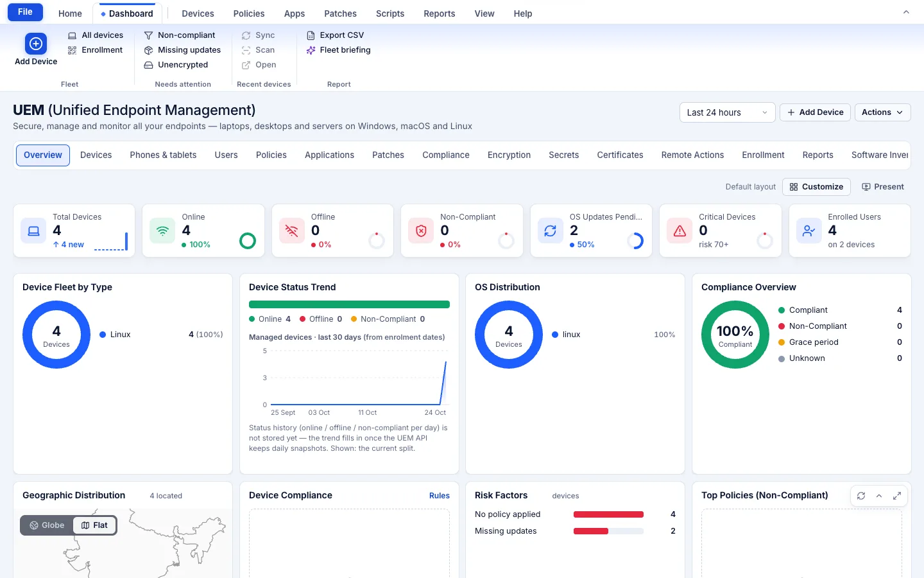Viewport: 924px width, 578px height.
Task: Toggle Offline legend in Device Status Trend
Action: 321,319
